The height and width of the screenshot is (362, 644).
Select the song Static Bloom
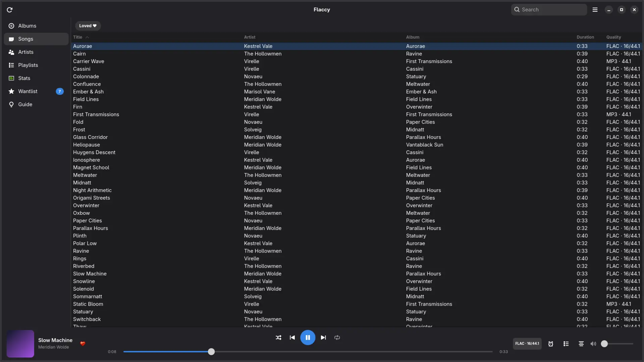[x=357, y=304]
